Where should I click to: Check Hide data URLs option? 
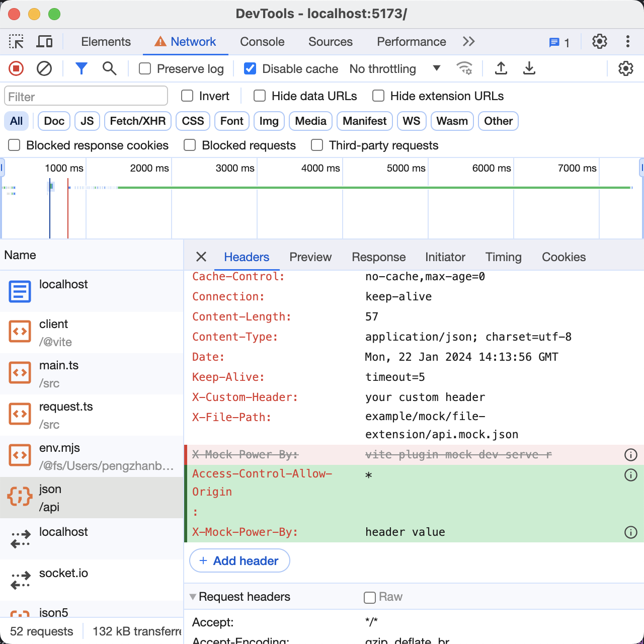click(260, 96)
